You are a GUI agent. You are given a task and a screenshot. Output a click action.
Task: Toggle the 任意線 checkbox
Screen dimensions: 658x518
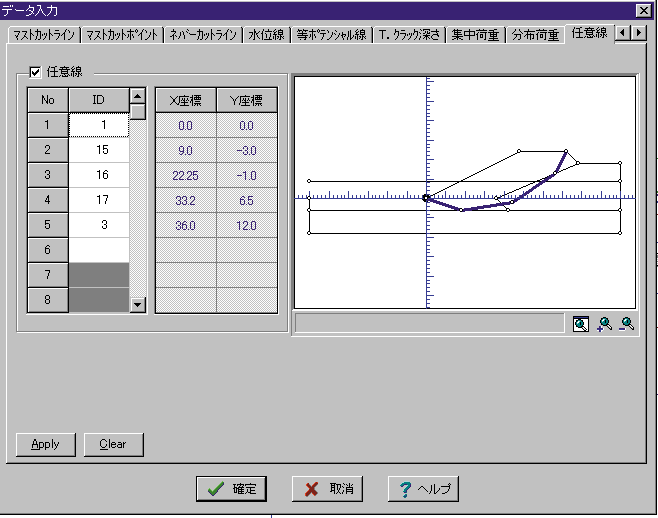(x=36, y=72)
